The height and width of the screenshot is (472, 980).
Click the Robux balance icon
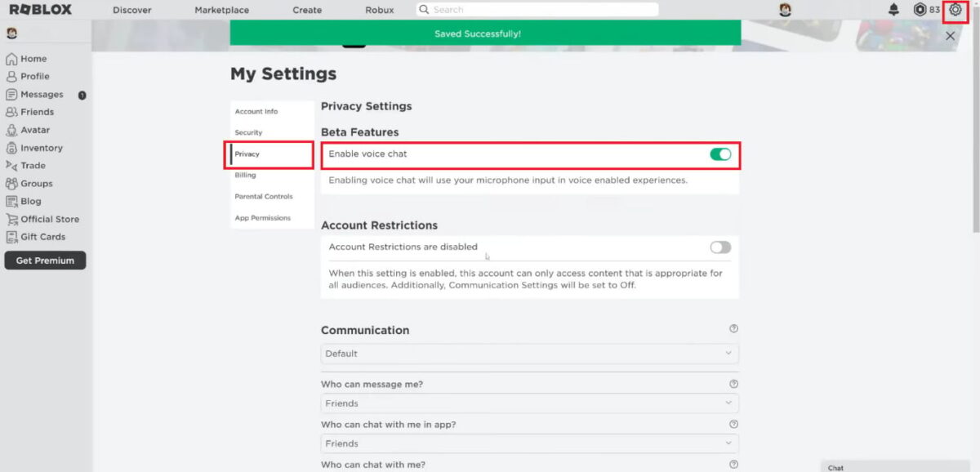(920, 10)
